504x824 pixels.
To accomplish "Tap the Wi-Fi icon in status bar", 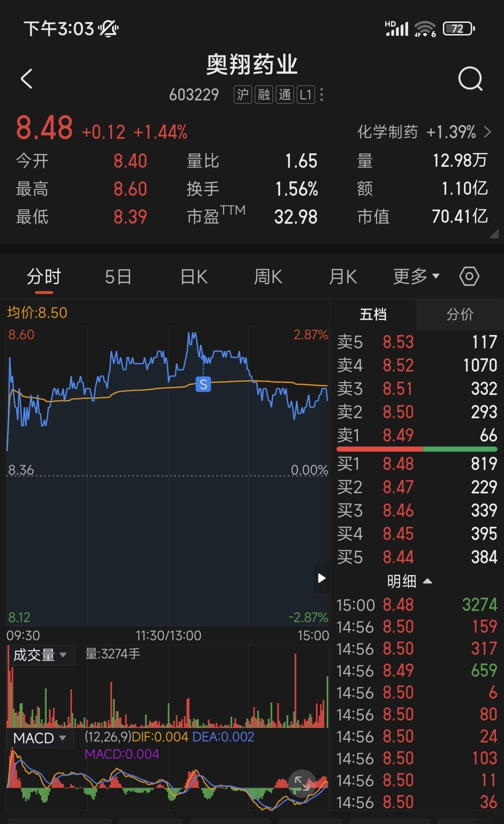I will pyautogui.click(x=425, y=29).
